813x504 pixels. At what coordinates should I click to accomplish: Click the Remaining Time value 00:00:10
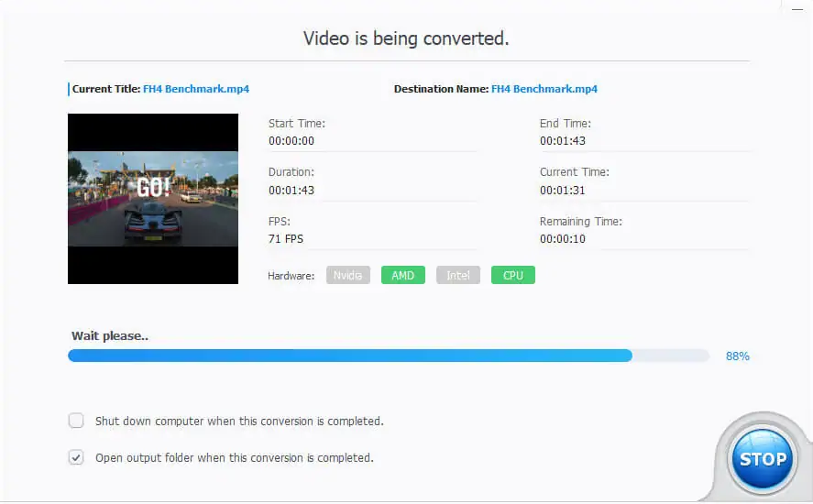tap(563, 239)
